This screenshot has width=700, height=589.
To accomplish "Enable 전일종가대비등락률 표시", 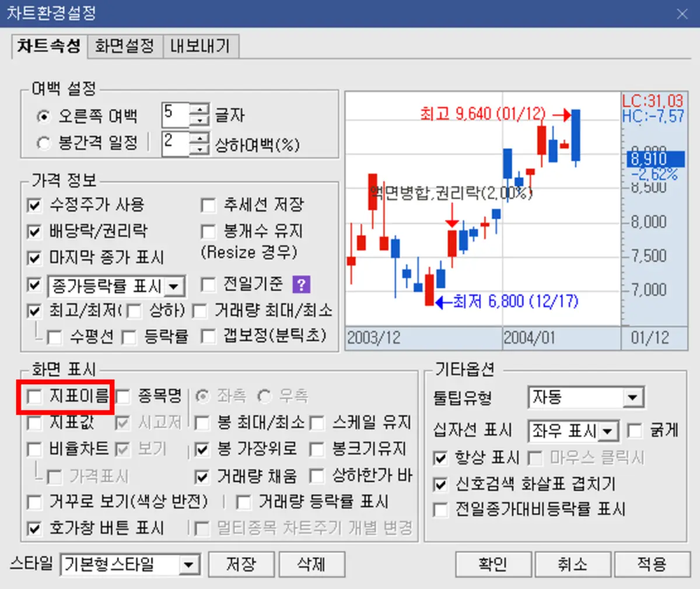I will tap(440, 510).
